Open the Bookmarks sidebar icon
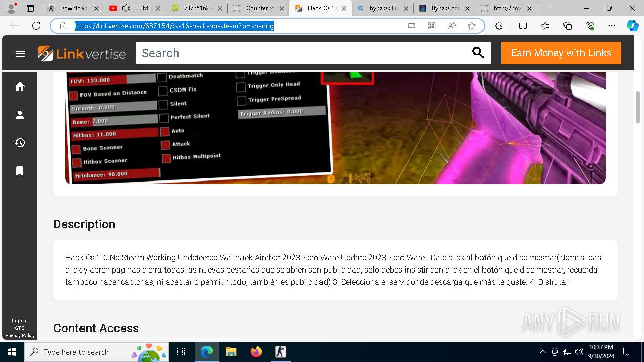 [20, 171]
